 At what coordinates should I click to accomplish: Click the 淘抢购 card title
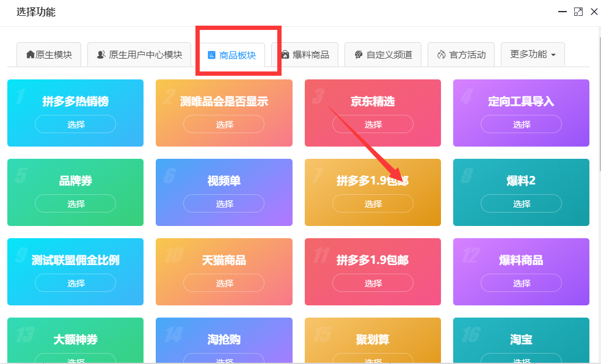[224, 340]
